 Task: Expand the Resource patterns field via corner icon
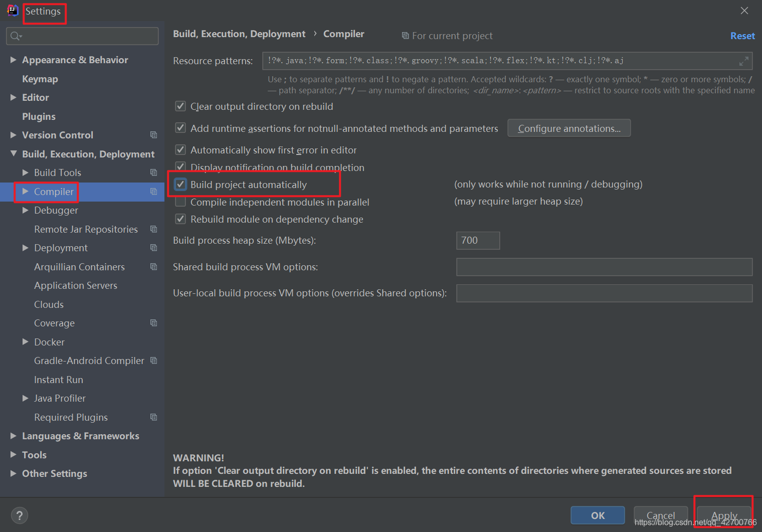(743, 61)
